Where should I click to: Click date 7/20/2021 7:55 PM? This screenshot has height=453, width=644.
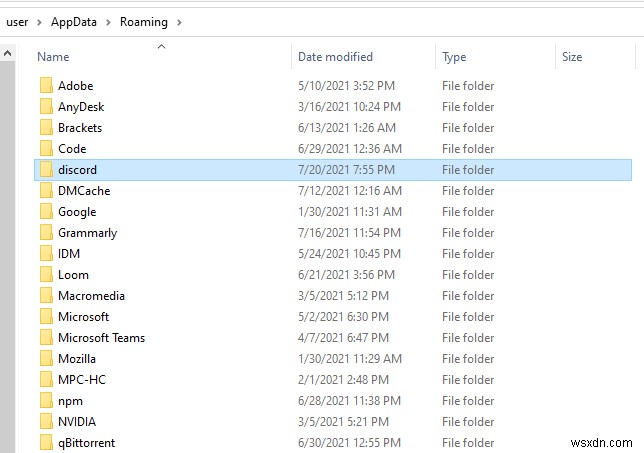coord(346,169)
